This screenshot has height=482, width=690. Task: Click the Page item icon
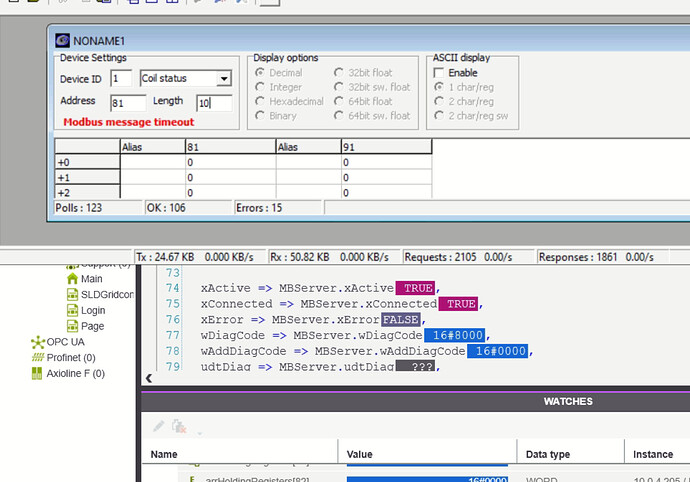tap(72, 326)
